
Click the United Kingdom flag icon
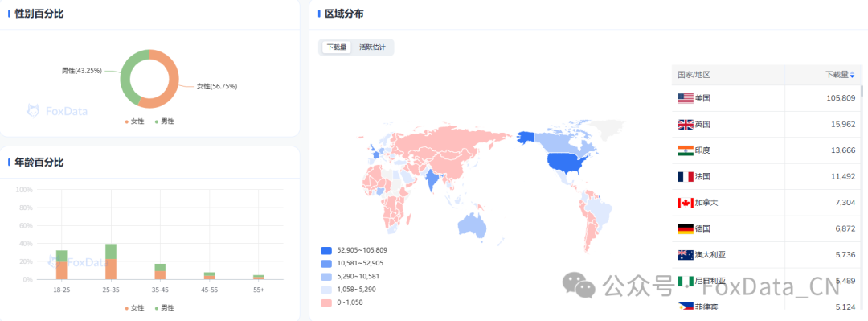686,124
